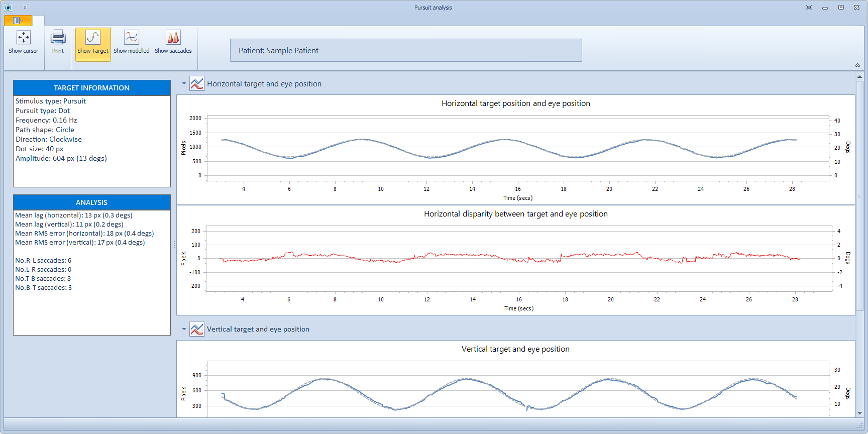The image size is (868, 434).
Task: Click the Show cursor icon
Action: tap(23, 38)
